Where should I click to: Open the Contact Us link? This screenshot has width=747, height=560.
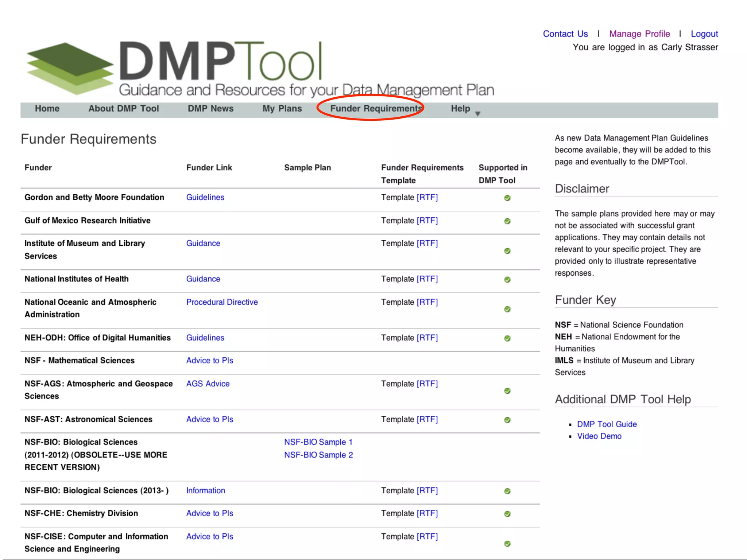565,34
